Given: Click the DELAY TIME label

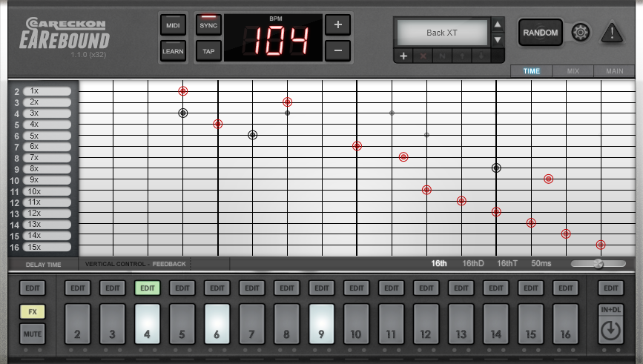Looking at the screenshot, I should point(43,265).
